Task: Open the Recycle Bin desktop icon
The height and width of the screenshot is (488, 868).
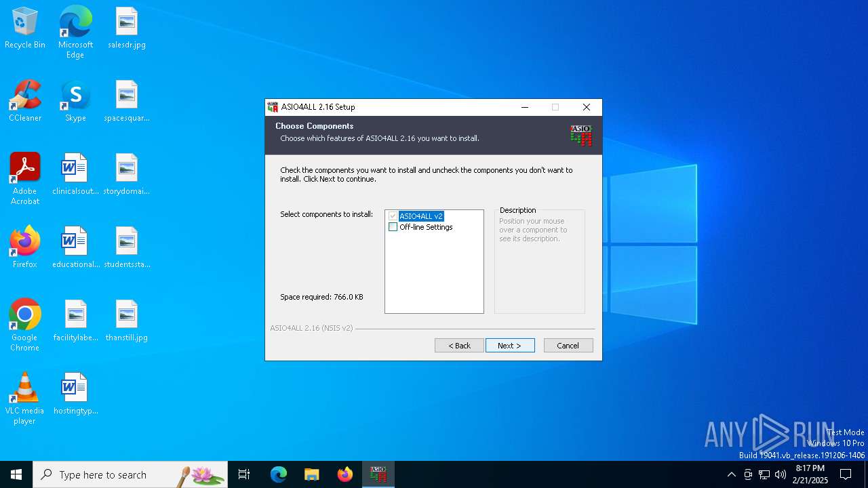Action: click(25, 28)
